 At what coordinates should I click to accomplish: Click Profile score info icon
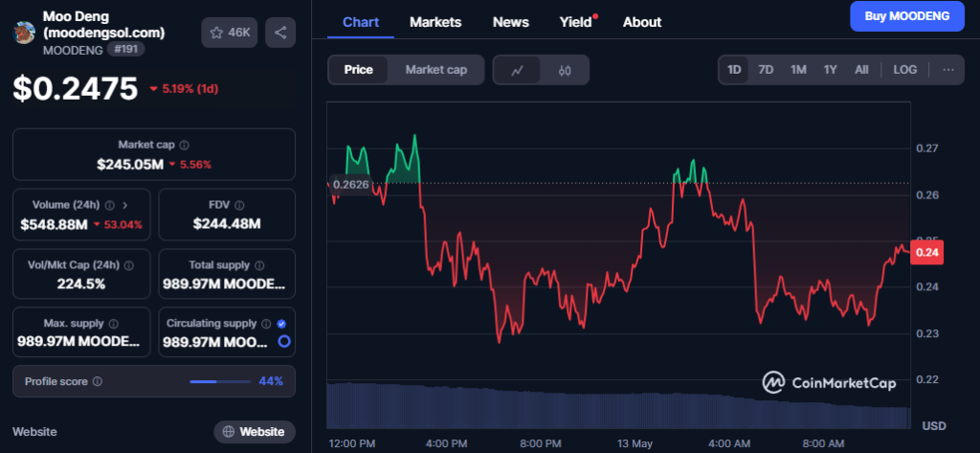[98, 382]
